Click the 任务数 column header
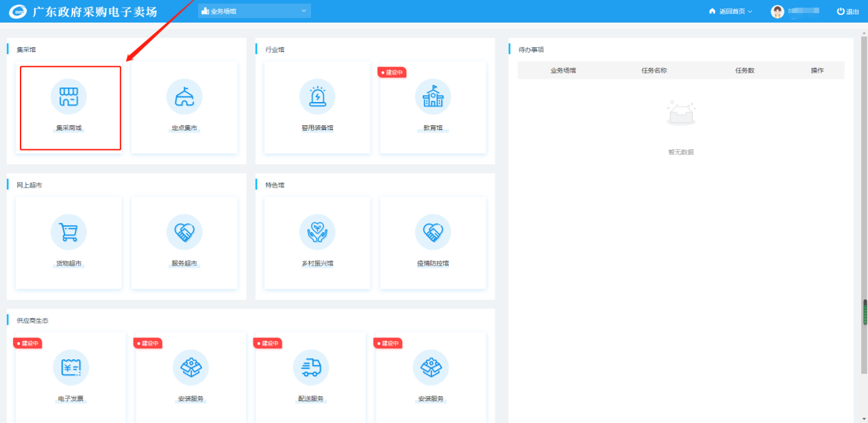Image resolution: width=868 pixels, height=423 pixels. click(x=745, y=70)
